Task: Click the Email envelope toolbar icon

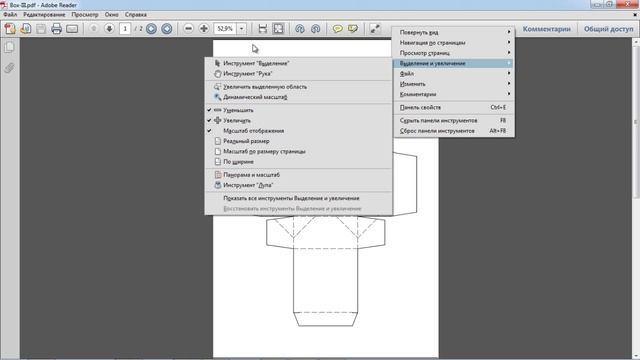Action: coord(72,29)
